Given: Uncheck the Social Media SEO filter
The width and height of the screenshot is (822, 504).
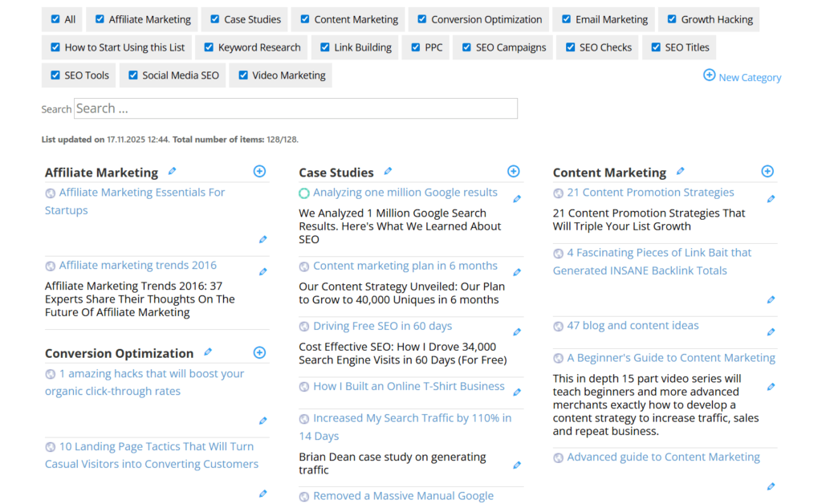Looking at the screenshot, I should coord(132,75).
